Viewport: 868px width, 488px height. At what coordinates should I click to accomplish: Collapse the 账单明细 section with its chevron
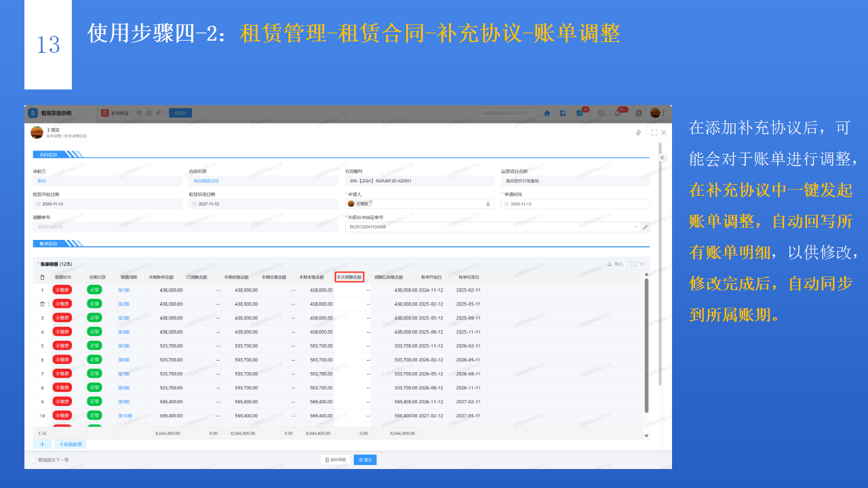pos(642,264)
